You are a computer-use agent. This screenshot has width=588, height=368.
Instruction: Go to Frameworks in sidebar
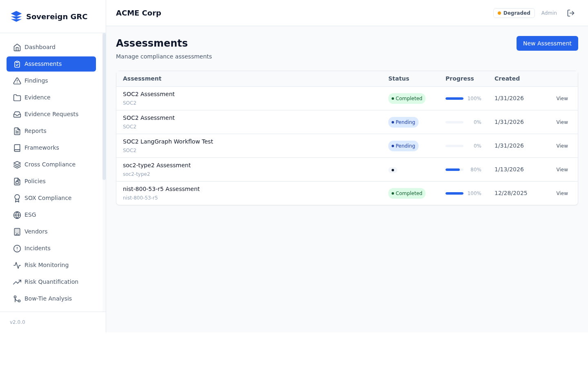click(x=42, y=148)
